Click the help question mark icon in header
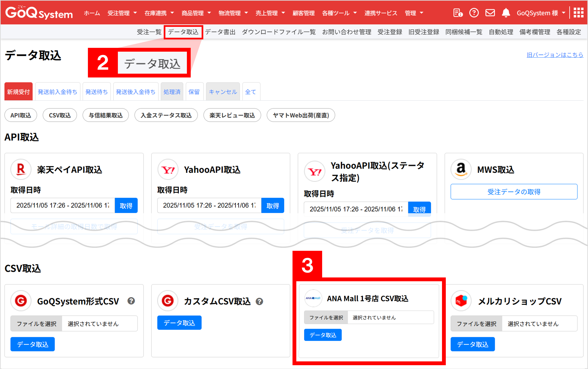Image resolution: width=588 pixels, height=369 pixels. click(474, 13)
